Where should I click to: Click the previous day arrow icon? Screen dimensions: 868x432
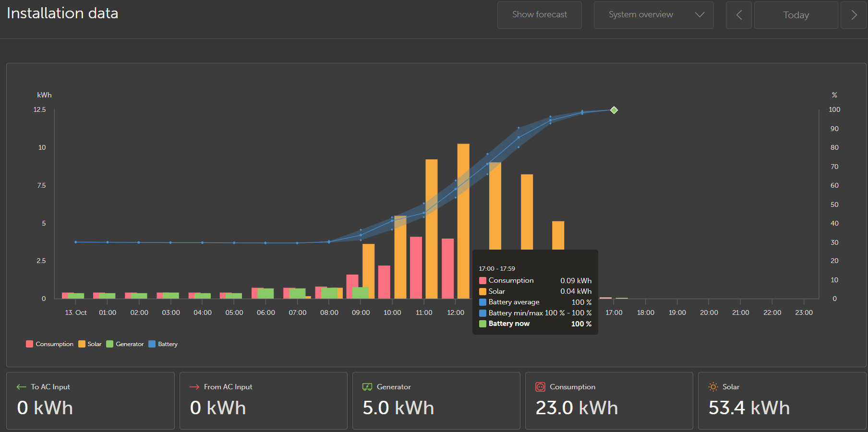tap(739, 15)
